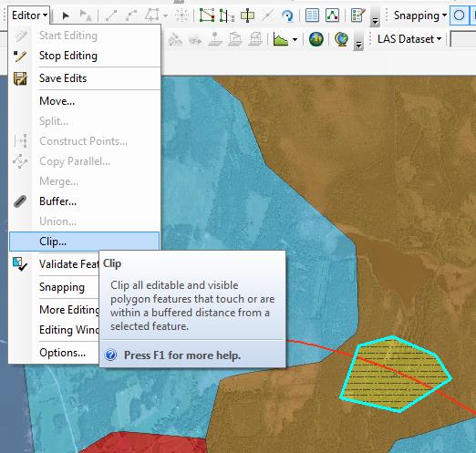This screenshot has height=453, width=476.
Task: Expand the LAS Dataset dropdown
Action: coord(409,39)
